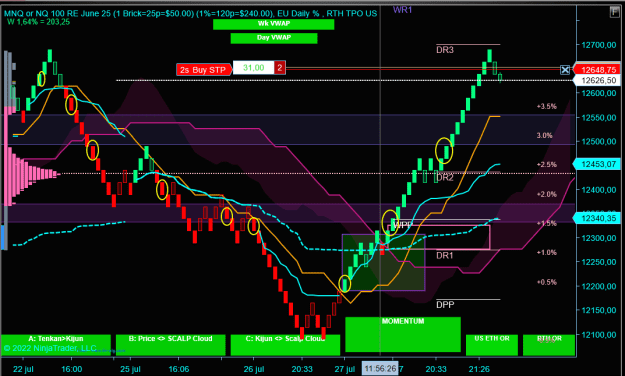Click the RTH OR status box
This screenshot has height=376, width=625.
pyautogui.click(x=549, y=345)
